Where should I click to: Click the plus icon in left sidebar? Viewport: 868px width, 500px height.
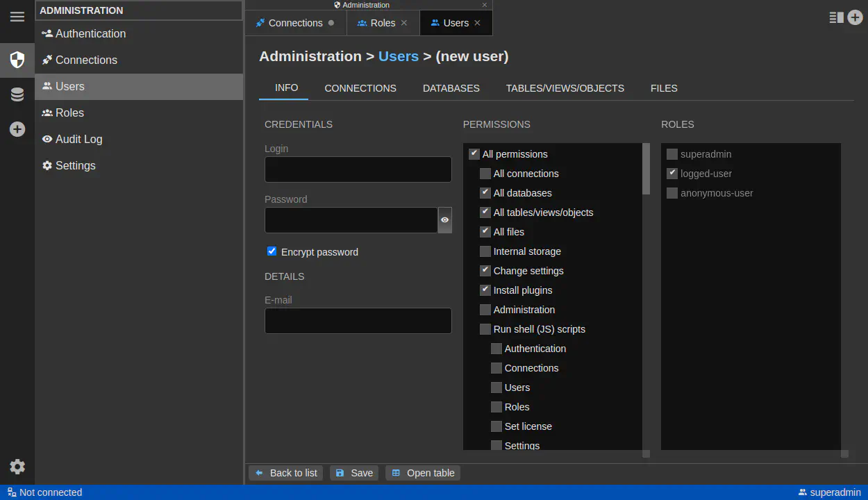tap(17, 129)
